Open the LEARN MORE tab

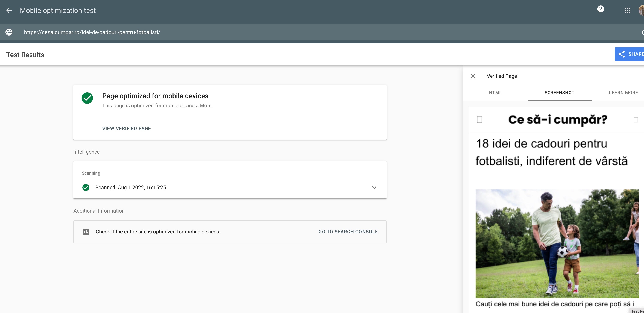click(623, 93)
